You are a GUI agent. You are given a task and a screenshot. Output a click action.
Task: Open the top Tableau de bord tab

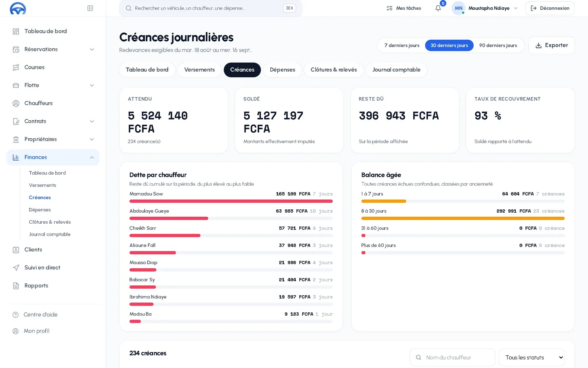[147, 70]
